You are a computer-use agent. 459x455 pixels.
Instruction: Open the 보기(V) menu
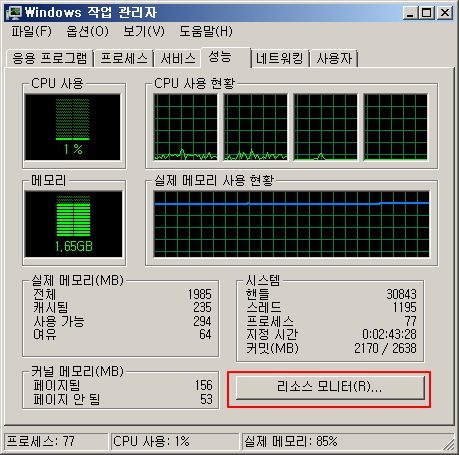pyautogui.click(x=144, y=32)
